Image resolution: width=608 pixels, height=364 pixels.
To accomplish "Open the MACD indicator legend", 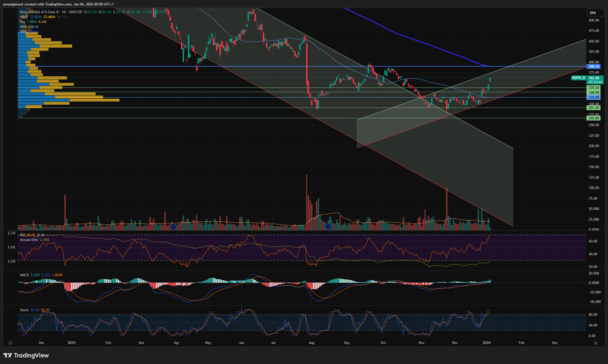I will 24,275.
